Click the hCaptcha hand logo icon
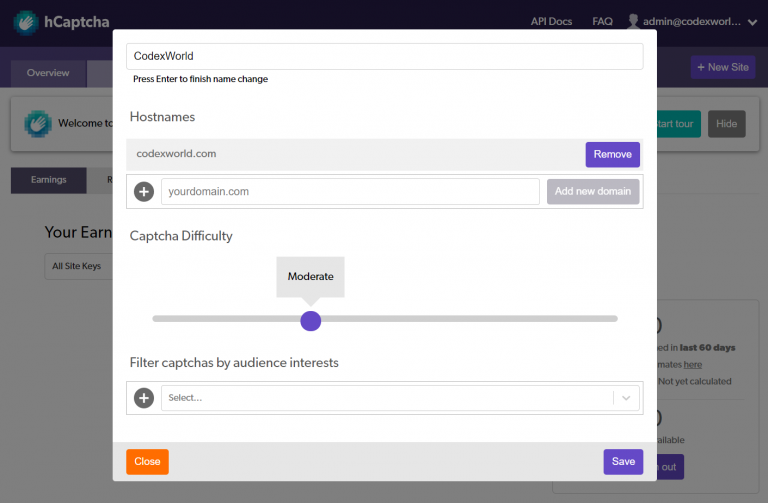Image resolution: width=768 pixels, height=503 pixels. (25, 23)
